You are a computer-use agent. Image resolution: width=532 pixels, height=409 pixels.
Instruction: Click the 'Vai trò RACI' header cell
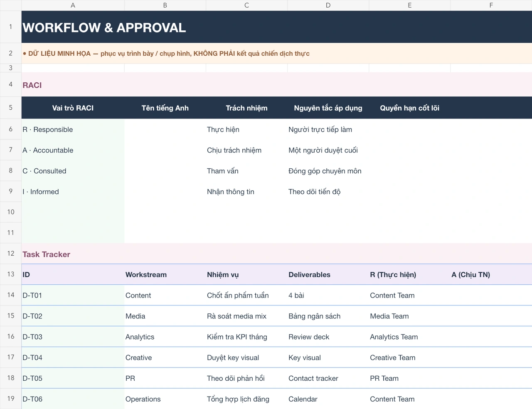tap(73, 108)
